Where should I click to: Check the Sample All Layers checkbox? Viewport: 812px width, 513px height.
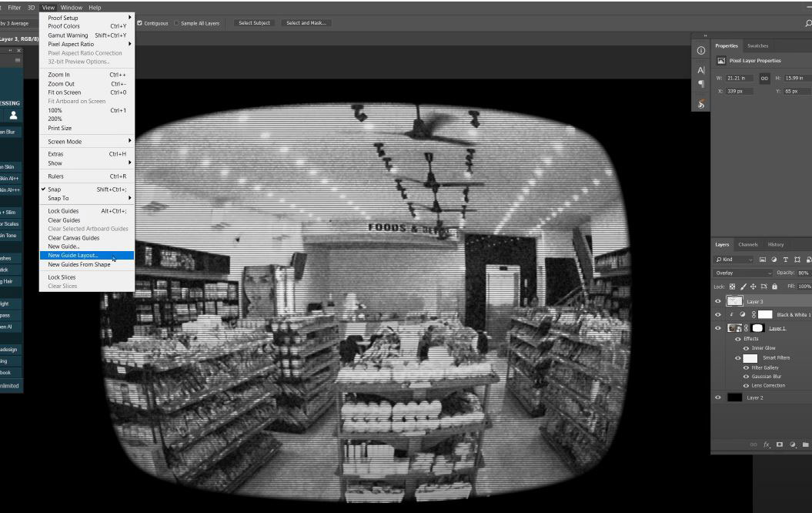pos(176,23)
